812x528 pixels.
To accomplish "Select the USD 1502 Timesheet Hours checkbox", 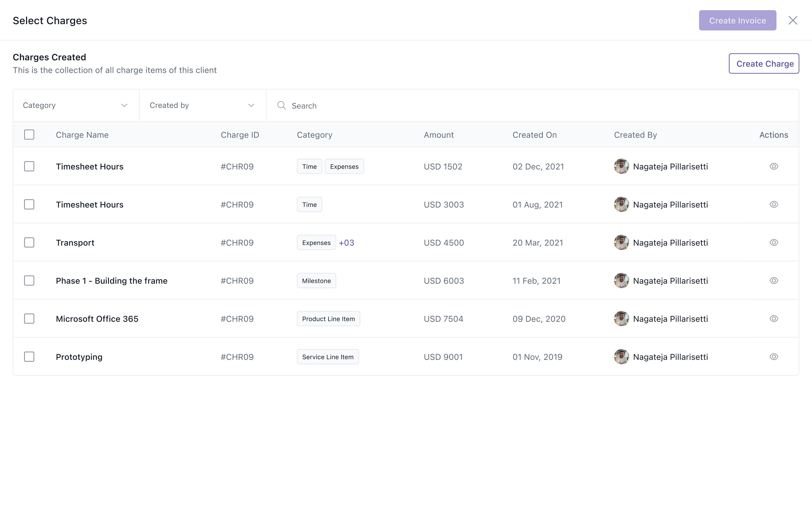I will (x=29, y=166).
